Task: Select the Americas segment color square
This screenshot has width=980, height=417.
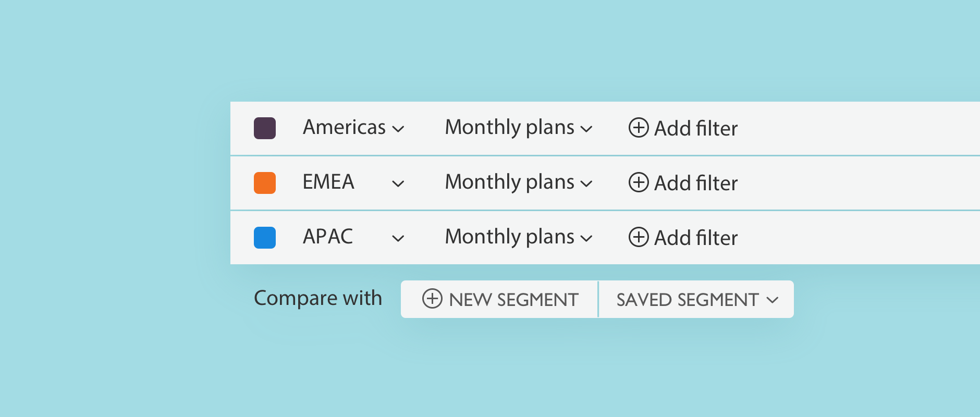Action: pyautogui.click(x=265, y=128)
